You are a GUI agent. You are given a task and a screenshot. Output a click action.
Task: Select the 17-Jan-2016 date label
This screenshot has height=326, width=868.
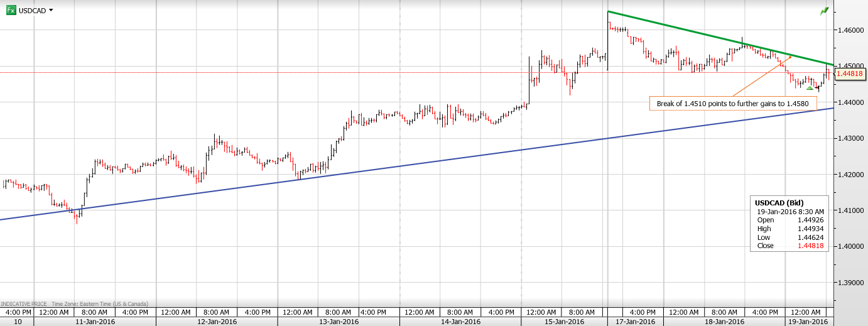(635, 322)
